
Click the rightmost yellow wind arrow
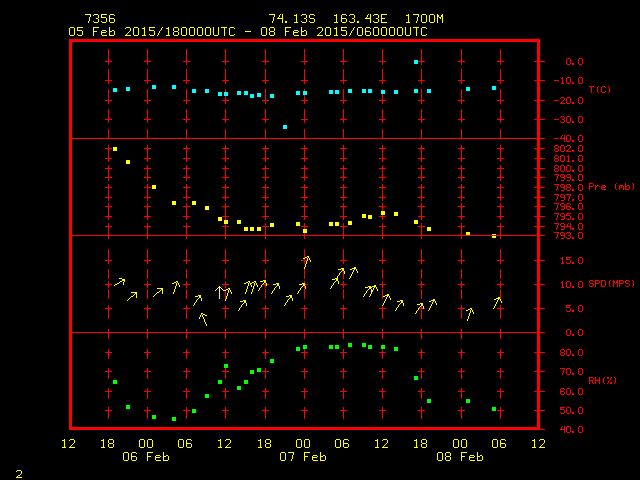click(x=497, y=302)
